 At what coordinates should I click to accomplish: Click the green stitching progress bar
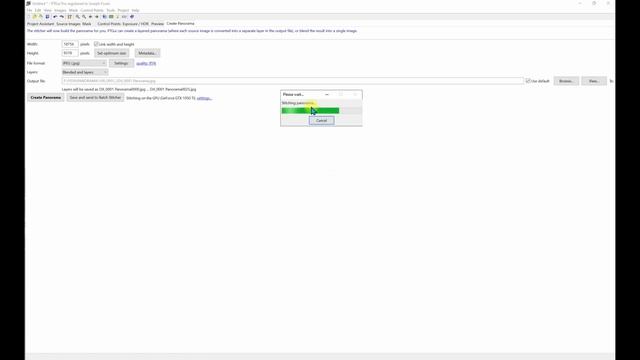click(311, 111)
